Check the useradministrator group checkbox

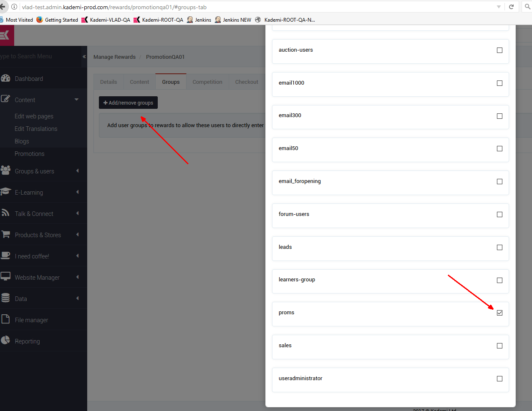pyautogui.click(x=499, y=378)
